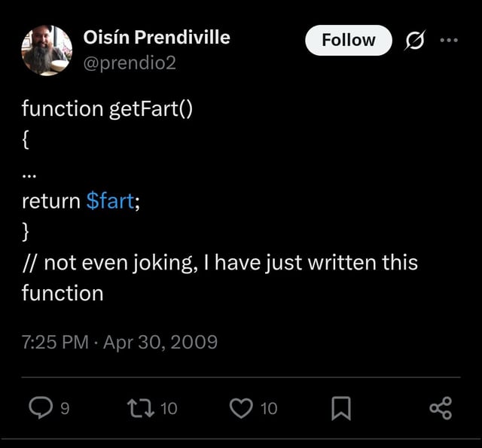Click the blue $fart cashtag
Screen dimensions: 482x448
point(111,201)
